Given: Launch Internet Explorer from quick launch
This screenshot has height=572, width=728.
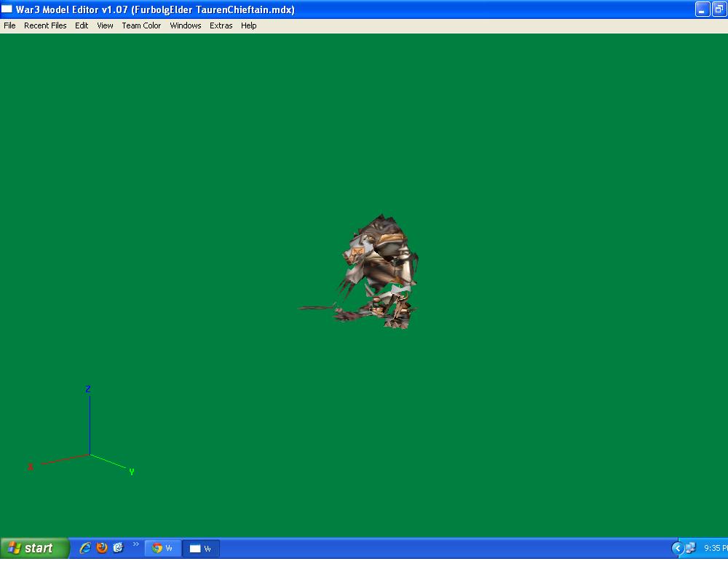Looking at the screenshot, I should point(85,548).
